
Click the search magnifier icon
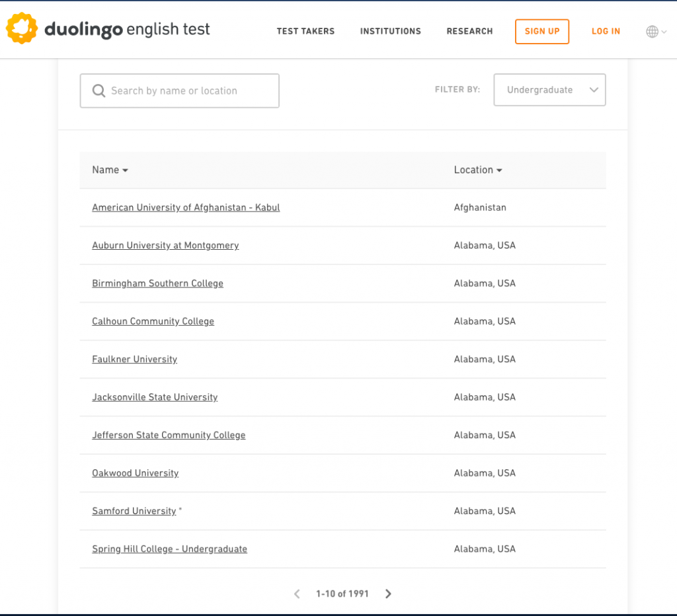tap(99, 91)
